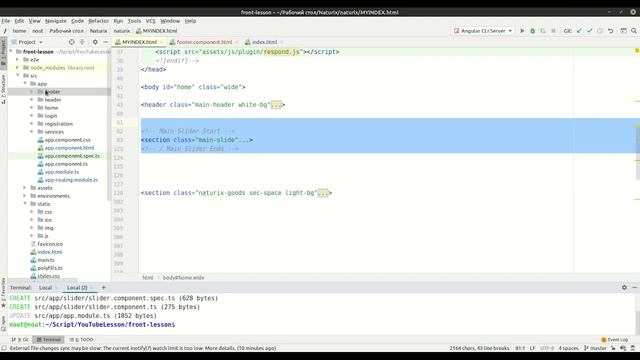Image resolution: width=640 pixels, height=360 pixels.
Task: Click the Terminal tool window button
Action: [x=48, y=340]
